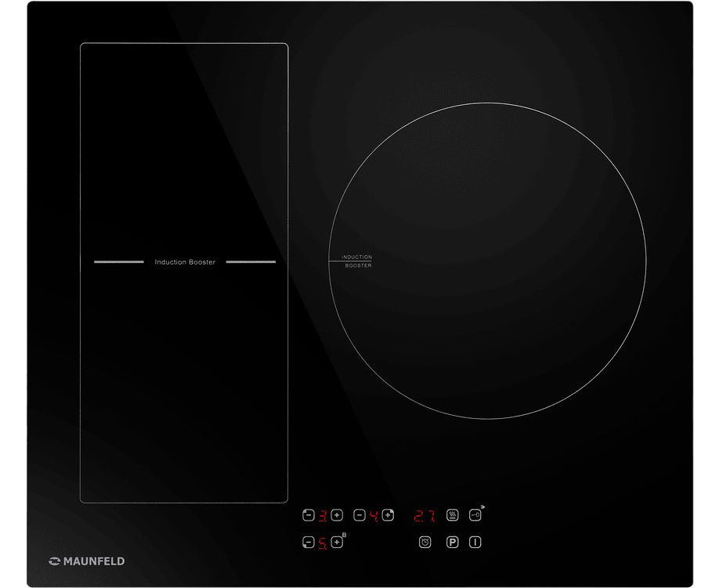
Task: Click the left zone Induction Booster label
Action: pyautogui.click(x=185, y=262)
